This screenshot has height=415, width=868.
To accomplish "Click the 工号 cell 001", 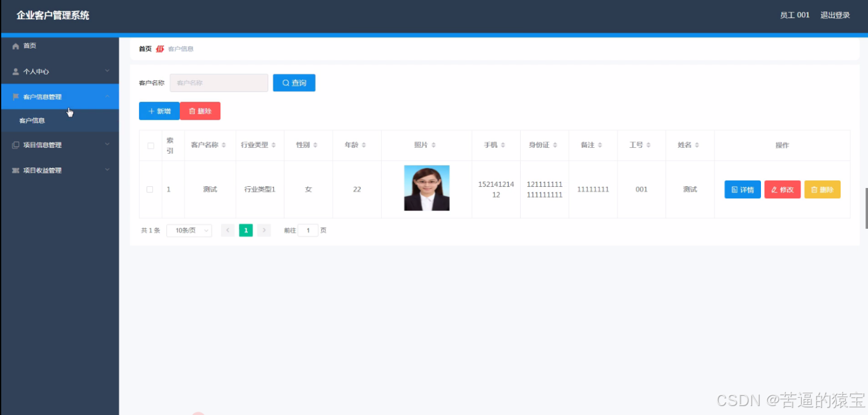I will point(641,189).
